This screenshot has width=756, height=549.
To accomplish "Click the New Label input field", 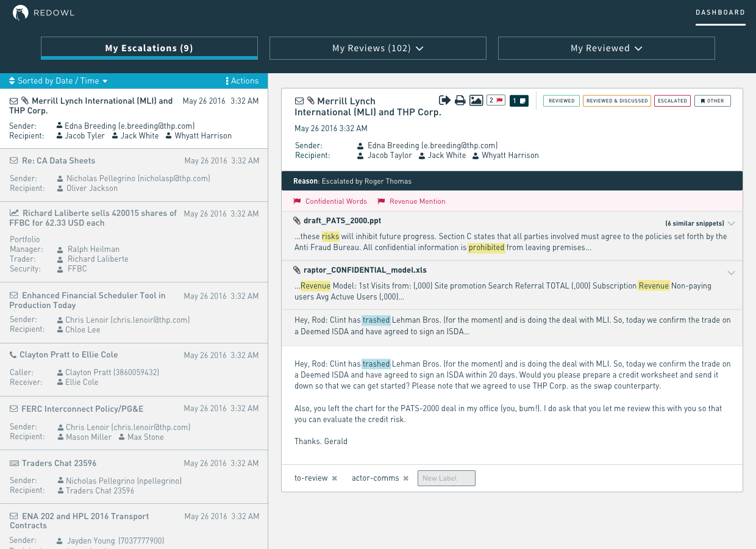I will [x=446, y=478].
